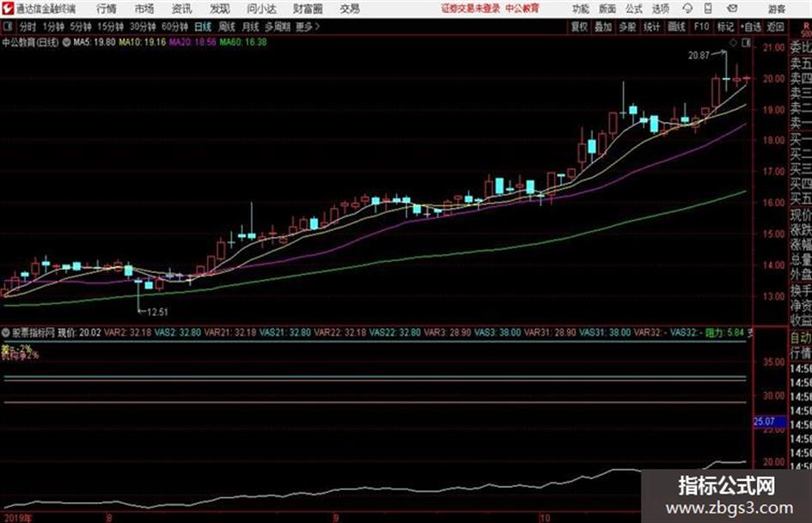This screenshot has width=812, height=523.
Task: Click the 画线 drawing button
Action: tap(676, 27)
